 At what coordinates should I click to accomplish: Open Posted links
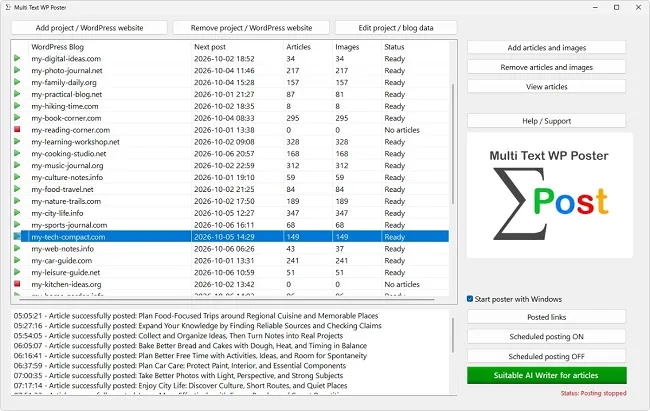[546, 317]
